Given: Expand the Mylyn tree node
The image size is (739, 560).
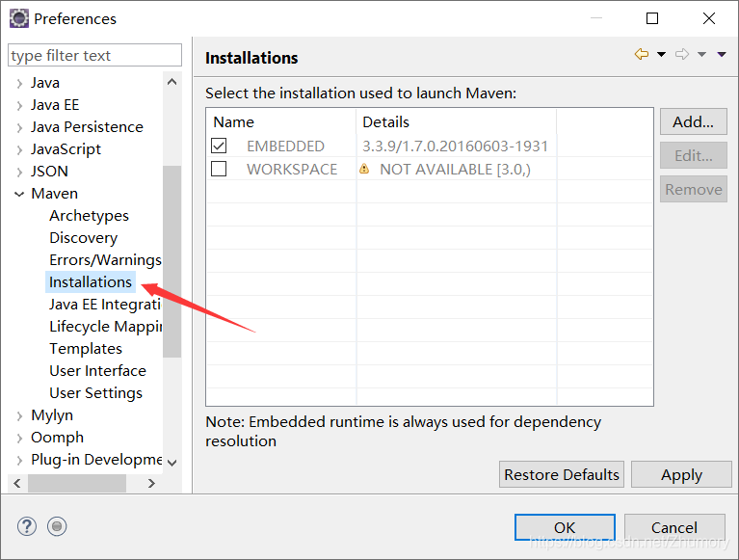Looking at the screenshot, I should pos(19,415).
